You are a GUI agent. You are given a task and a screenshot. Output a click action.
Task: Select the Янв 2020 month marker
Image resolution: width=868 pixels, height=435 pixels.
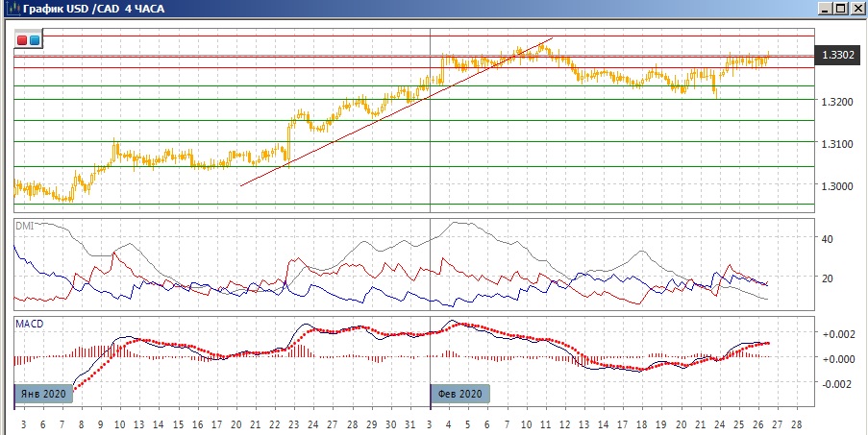click(43, 394)
